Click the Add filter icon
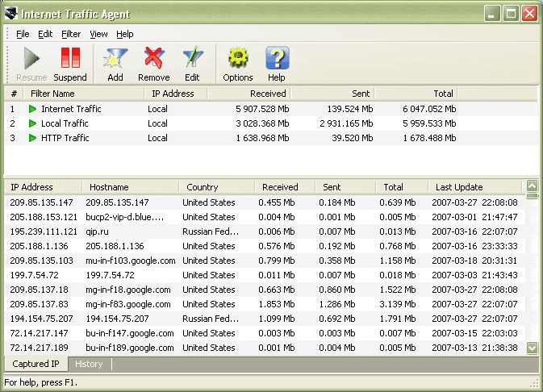This screenshot has height=392, width=543. [115, 59]
